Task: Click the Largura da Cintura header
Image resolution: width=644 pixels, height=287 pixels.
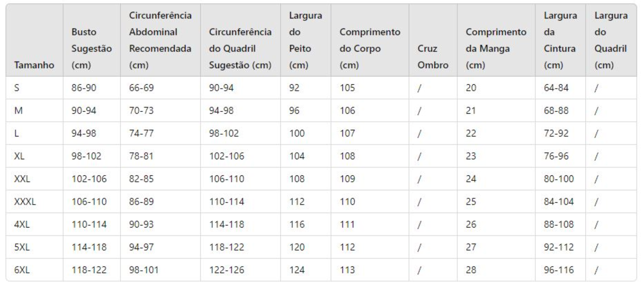Action: click(x=560, y=40)
